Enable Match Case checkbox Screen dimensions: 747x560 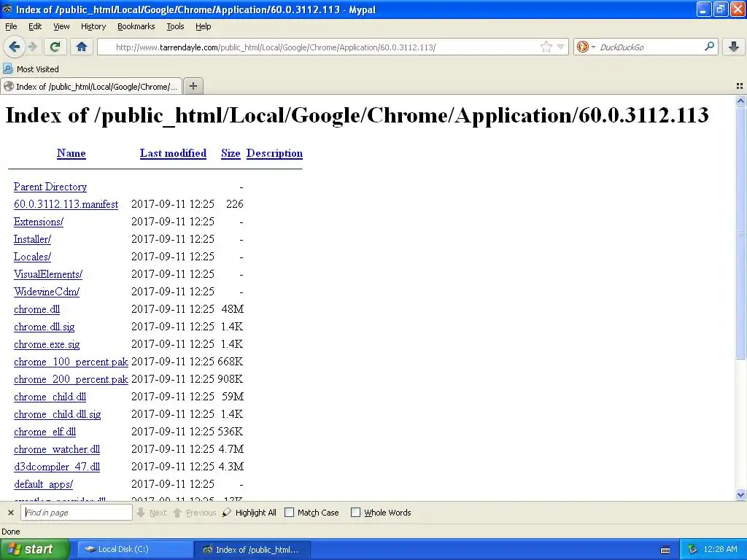click(289, 513)
